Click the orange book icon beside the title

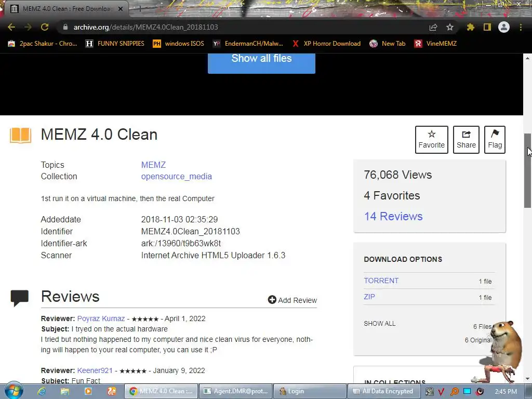[x=21, y=136]
